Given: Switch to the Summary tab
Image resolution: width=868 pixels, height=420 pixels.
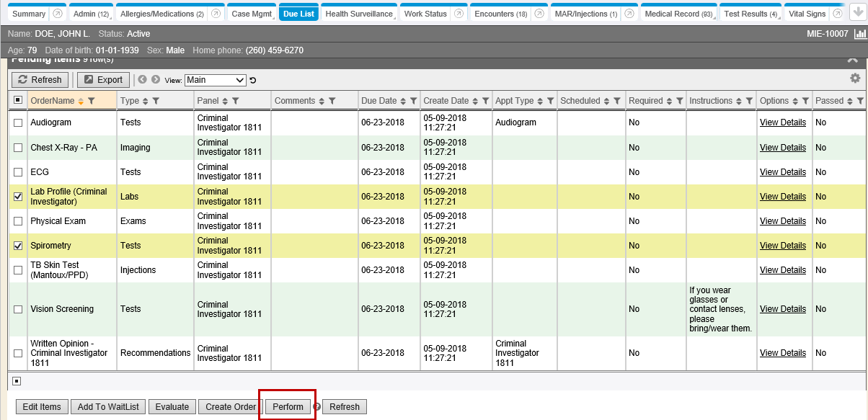Looking at the screenshot, I should click(30, 14).
